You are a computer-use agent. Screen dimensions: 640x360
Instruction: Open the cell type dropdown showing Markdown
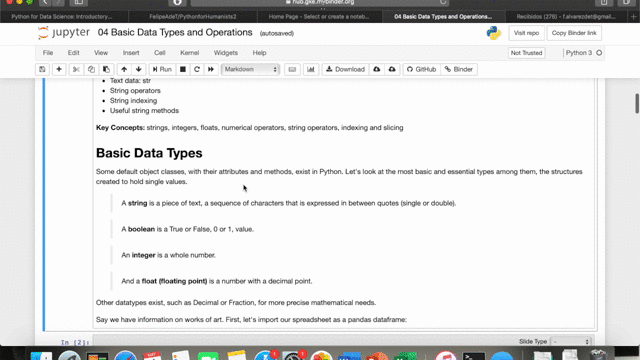click(x=251, y=69)
